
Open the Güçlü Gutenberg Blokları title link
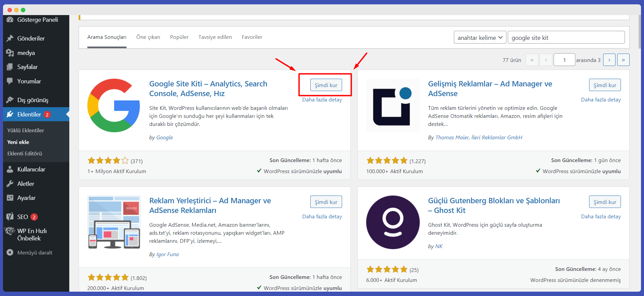click(x=494, y=206)
